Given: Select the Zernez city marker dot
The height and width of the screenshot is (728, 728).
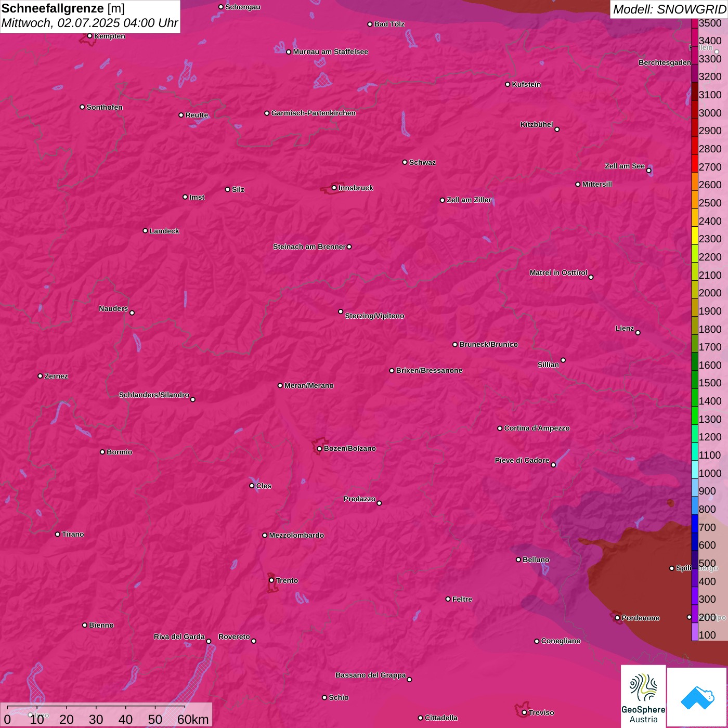Looking at the screenshot, I should pos(40,376).
